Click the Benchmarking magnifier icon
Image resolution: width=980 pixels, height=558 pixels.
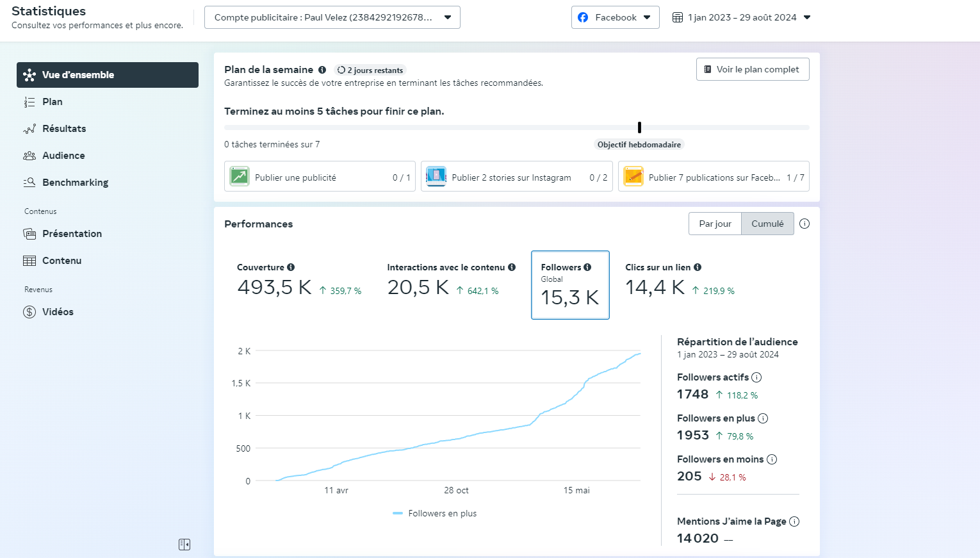pos(29,183)
